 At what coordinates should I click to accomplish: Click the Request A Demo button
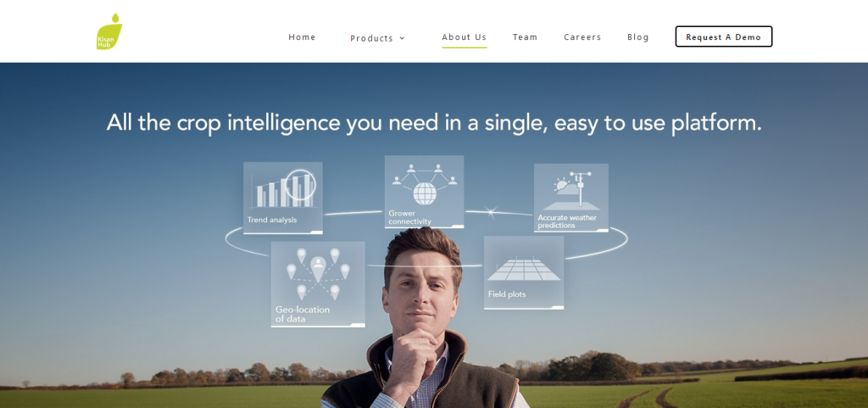[x=724, y=36]
